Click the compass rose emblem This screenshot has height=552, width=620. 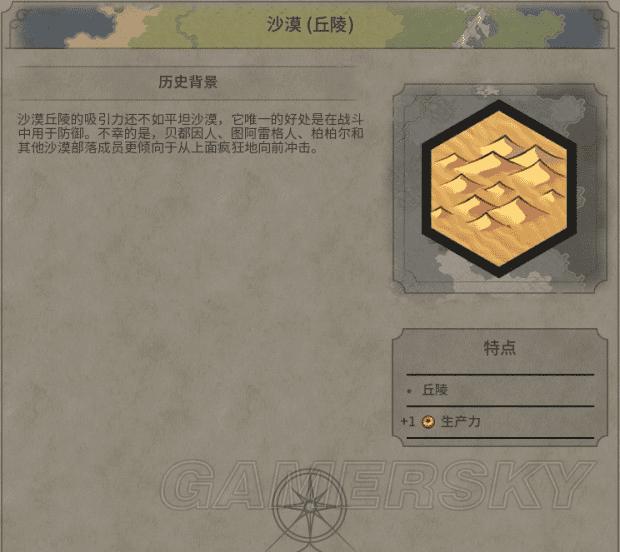tap(310, 507)
